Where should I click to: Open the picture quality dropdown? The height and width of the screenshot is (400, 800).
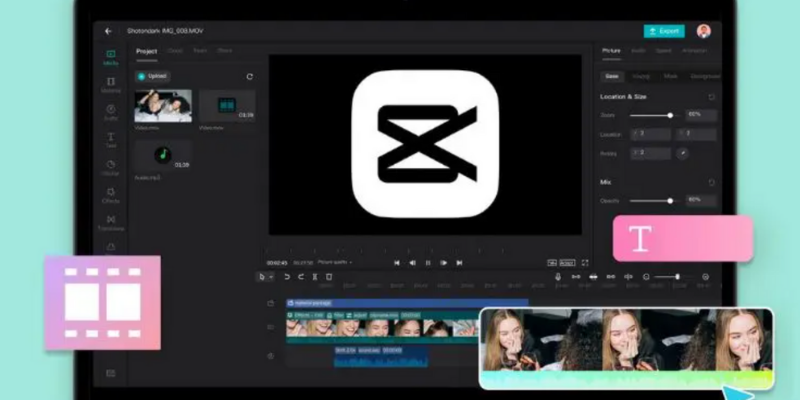pos(335,262)
